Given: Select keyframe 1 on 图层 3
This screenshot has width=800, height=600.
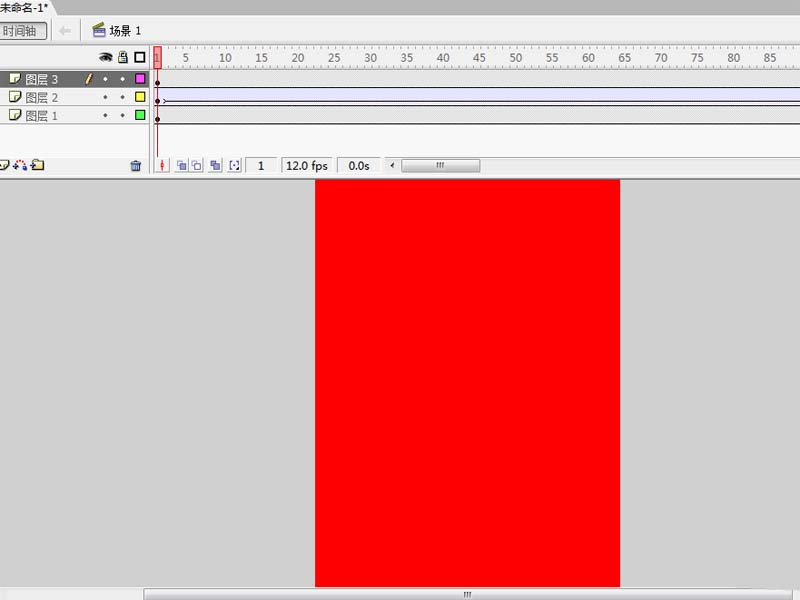Looking at the screenshot, I should pos(158,79).
